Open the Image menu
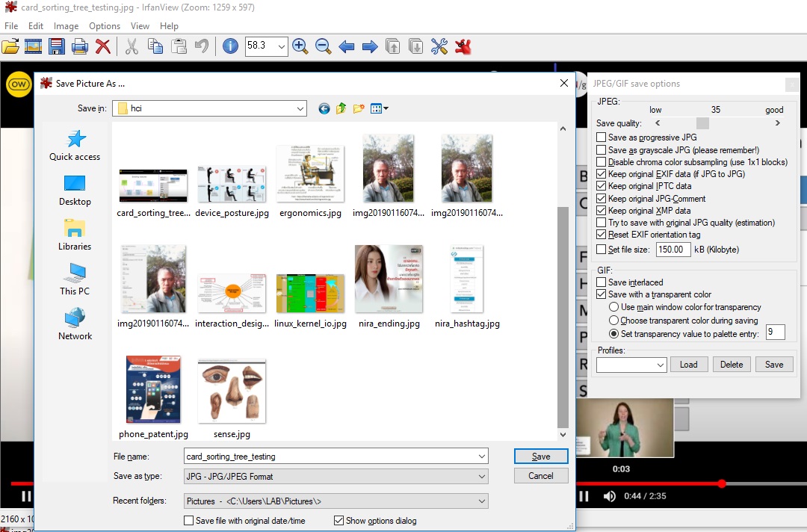Image resolution: width=807 pixels, height=532 pixels. [x=67, y=25]
